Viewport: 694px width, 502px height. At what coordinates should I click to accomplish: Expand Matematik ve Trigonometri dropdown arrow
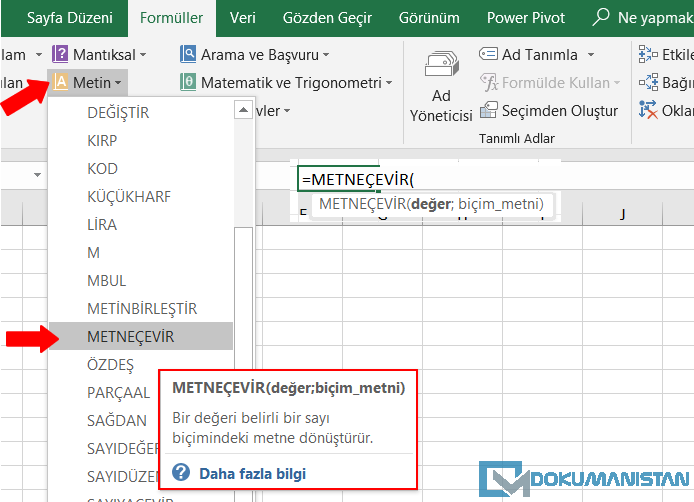[389, 83]
